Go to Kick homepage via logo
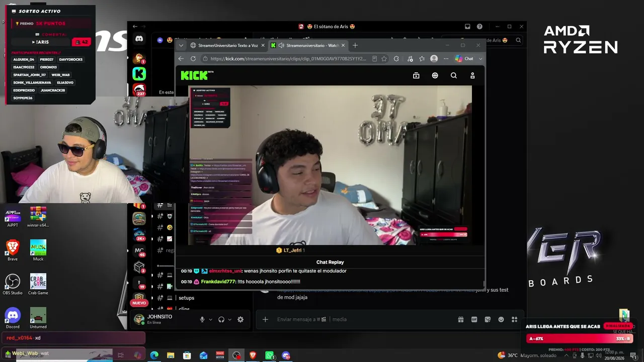The height and width of the screenshot is (362, 644). click(197, 75)
